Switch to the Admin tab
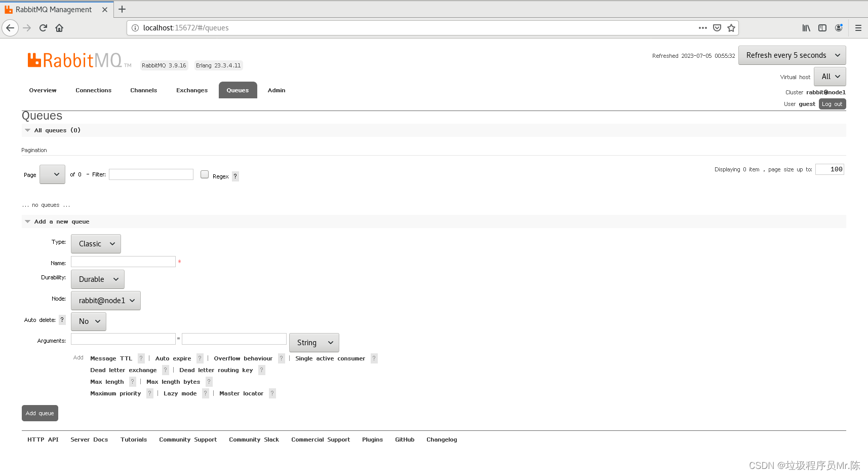The image size is (868, 475). pos(276,90)
